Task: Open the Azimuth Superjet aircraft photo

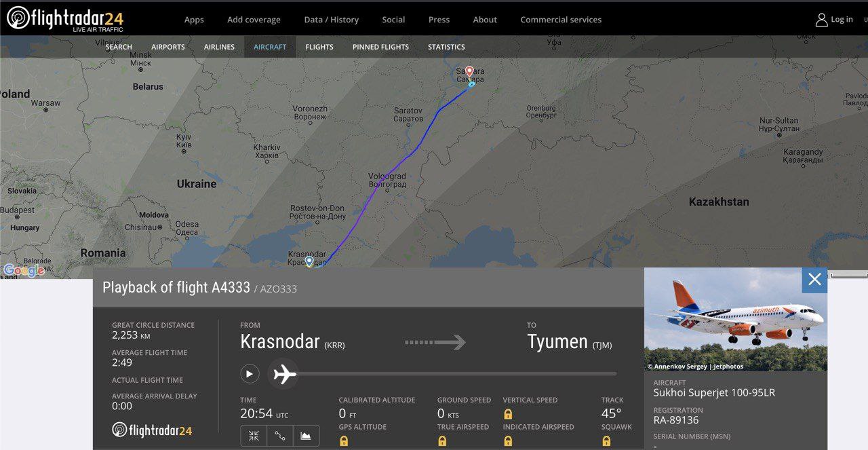Action: point(736,319)
